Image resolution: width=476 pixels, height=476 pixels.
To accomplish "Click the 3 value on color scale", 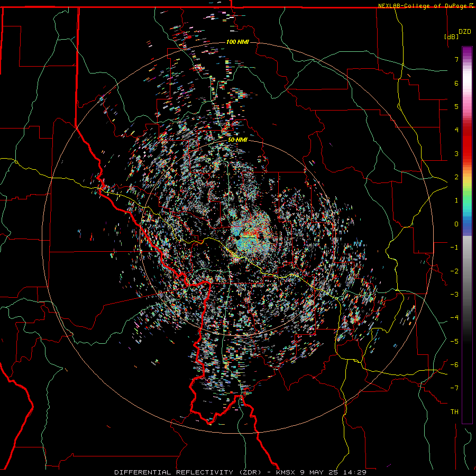I will click(x=456, y=153).
